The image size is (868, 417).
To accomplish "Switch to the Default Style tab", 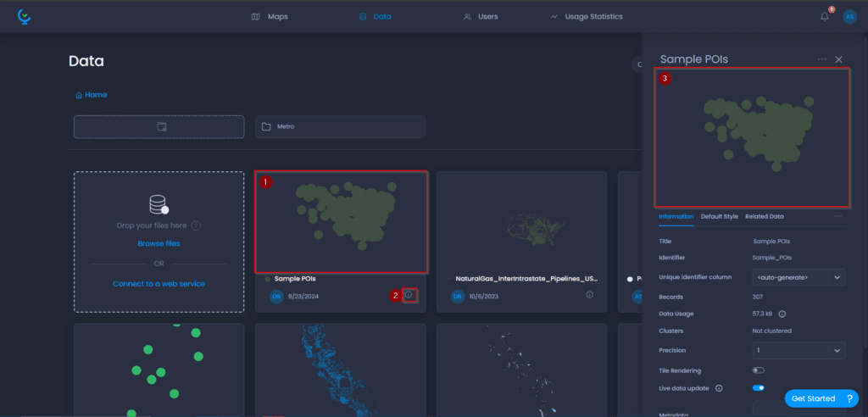I will coord(719,216).
